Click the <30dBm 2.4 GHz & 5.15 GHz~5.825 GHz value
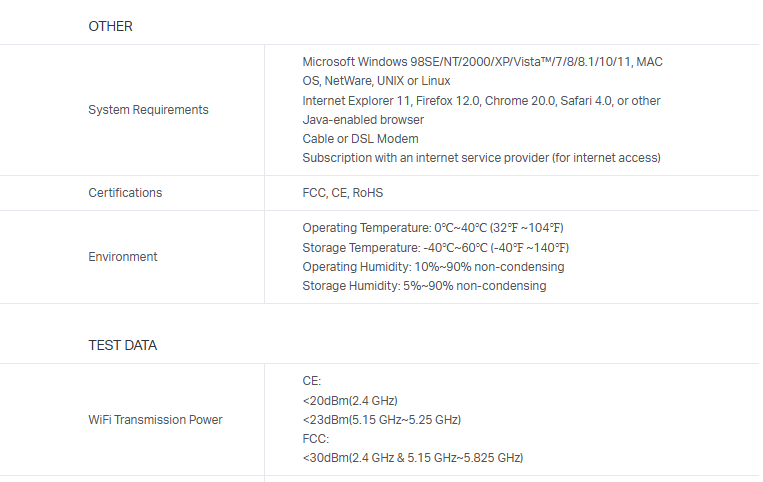 [x=412, y=458]
